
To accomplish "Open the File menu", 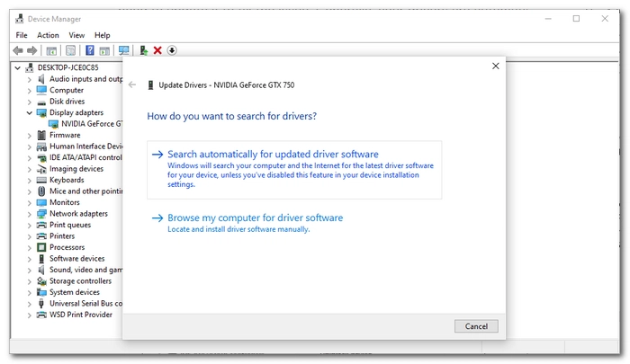I will (22, 35).
